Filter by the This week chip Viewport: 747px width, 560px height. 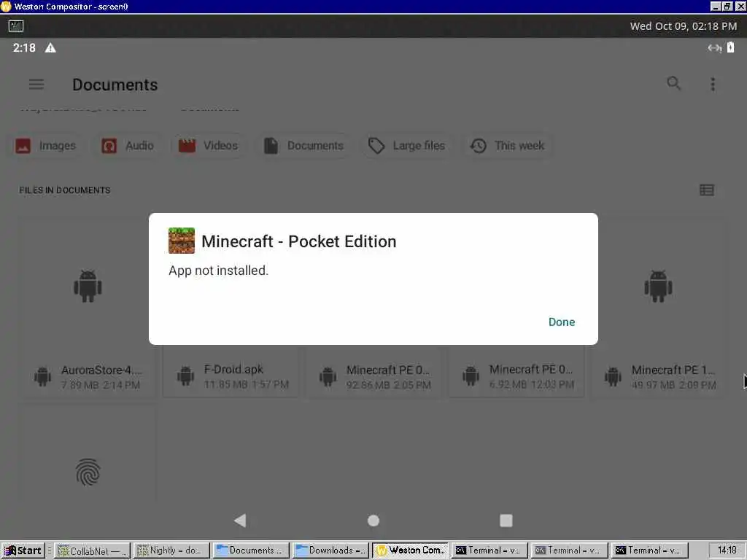(x=508, y=146)
